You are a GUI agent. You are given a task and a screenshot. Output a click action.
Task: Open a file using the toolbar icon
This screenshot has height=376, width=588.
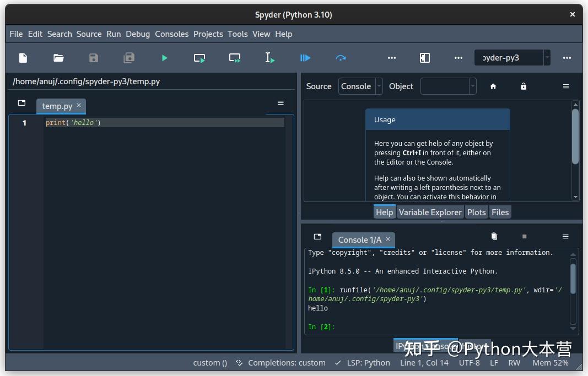point(58,58)
